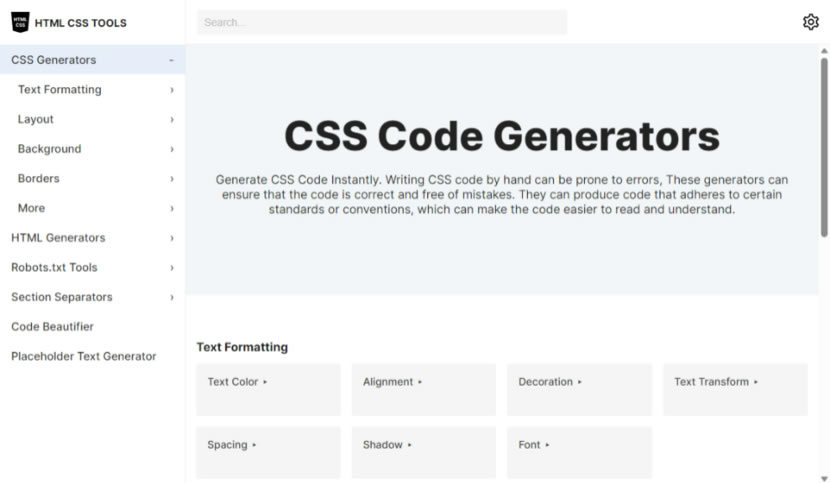
Task: Collapse the CSS Generators section
Action: pos(171,60)
